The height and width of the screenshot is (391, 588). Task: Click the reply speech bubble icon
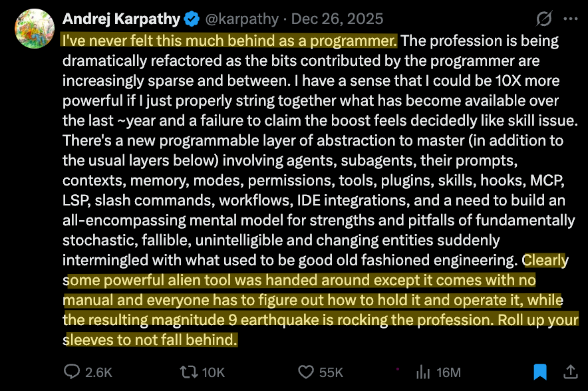pos(72,372)
